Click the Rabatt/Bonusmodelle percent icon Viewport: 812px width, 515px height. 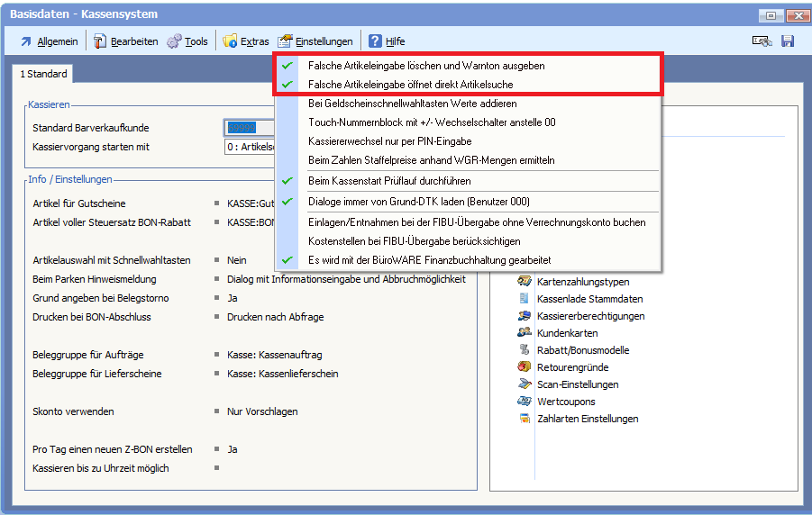click(525, 350)
